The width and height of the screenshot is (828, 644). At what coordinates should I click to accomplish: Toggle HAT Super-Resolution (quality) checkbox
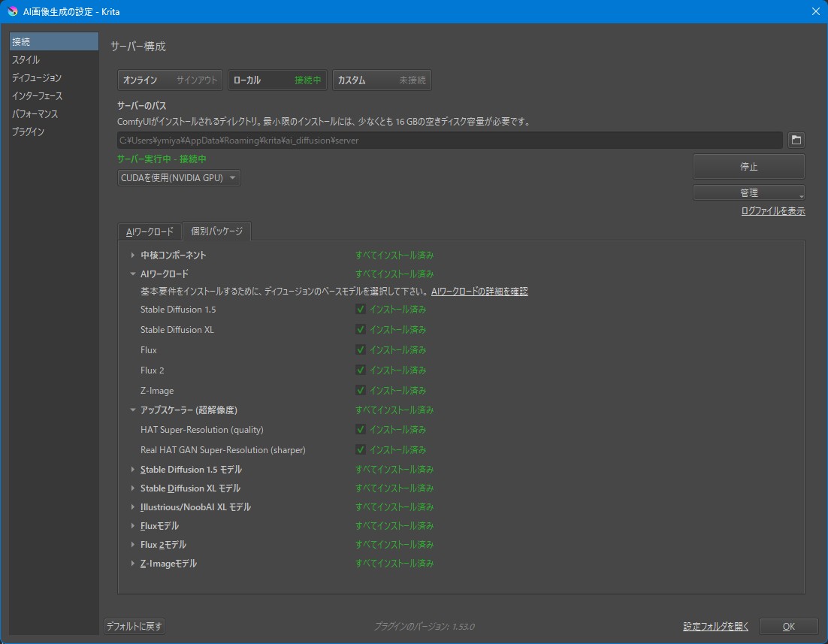(361, 430)
